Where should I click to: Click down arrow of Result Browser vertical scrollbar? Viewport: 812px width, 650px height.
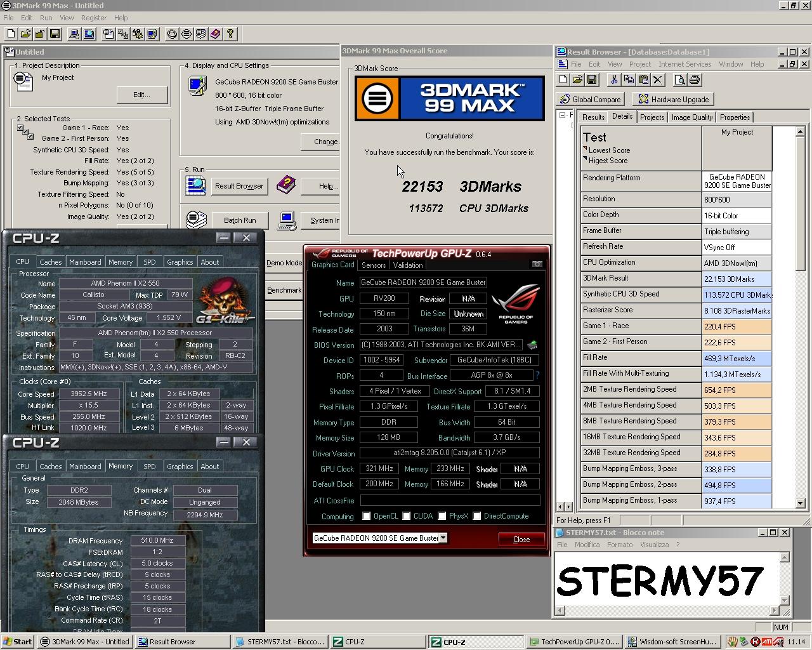[x=800, y=503]
